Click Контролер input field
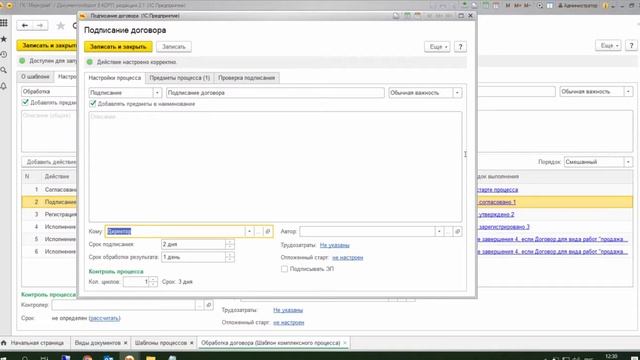The image size is (640, 360). [x=124, y=305]
